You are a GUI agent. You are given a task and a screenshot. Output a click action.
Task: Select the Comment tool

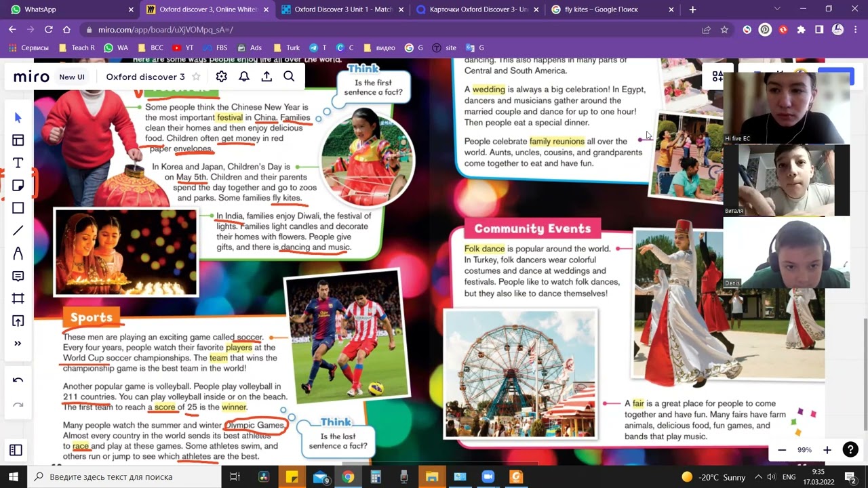pos(18,276)
